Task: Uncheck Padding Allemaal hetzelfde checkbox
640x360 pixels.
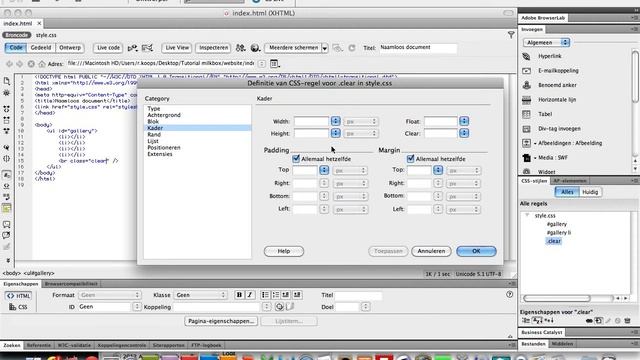Action: pos(296,158)
